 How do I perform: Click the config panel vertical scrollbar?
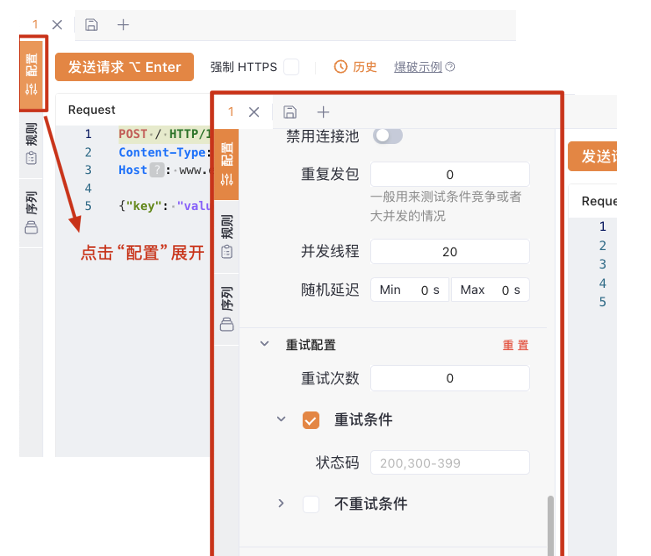[551, 525]
